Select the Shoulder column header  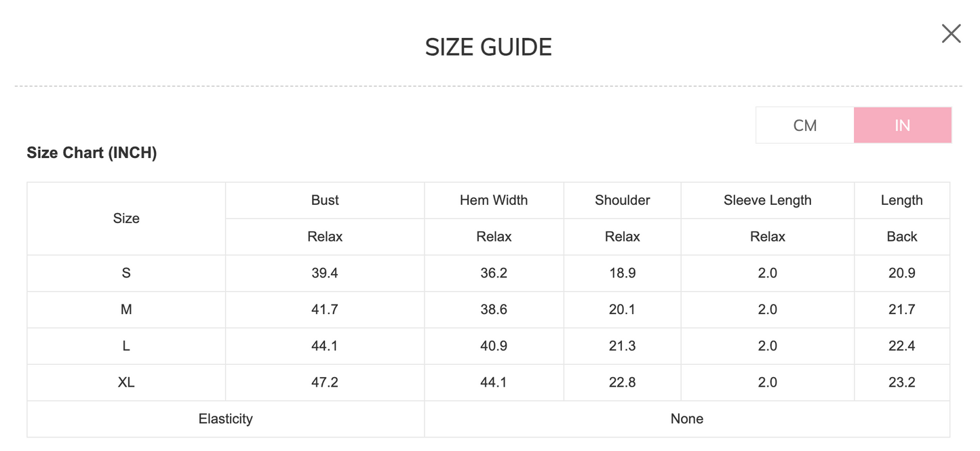[x=622, y=200]
